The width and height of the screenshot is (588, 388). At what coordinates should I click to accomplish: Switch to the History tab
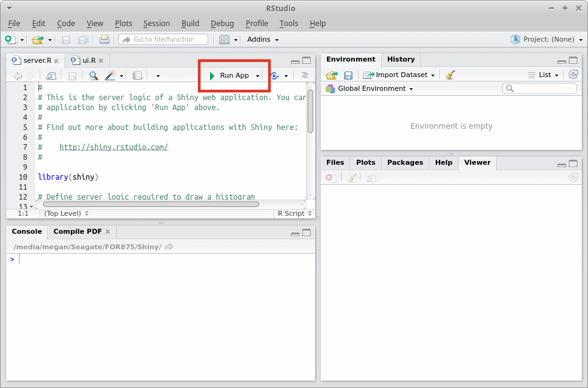(401, 59)
